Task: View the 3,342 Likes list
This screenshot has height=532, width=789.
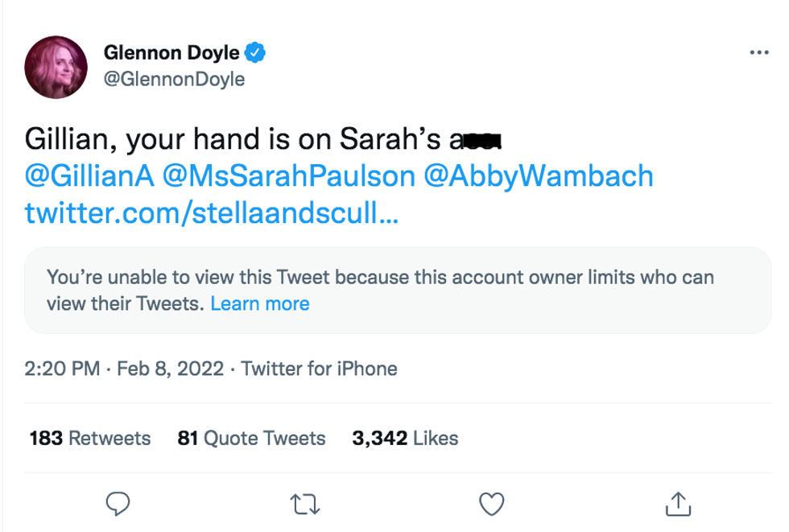Action: (405, 439)
